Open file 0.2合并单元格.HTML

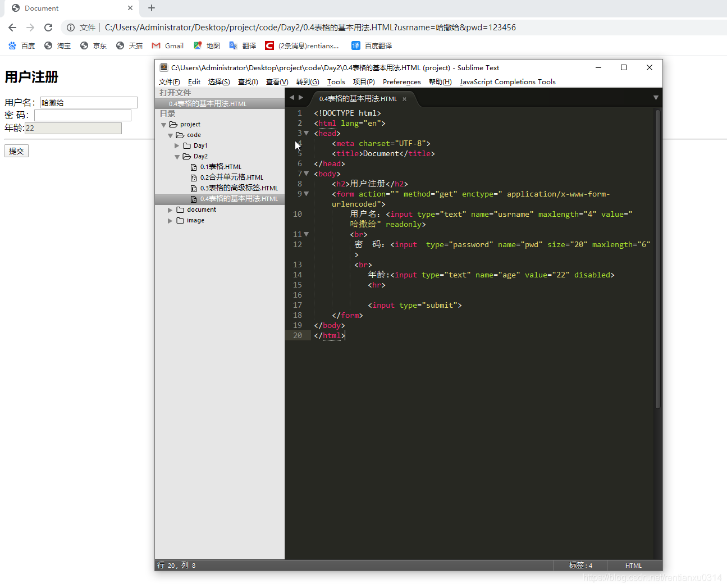(x=231, y=177)
